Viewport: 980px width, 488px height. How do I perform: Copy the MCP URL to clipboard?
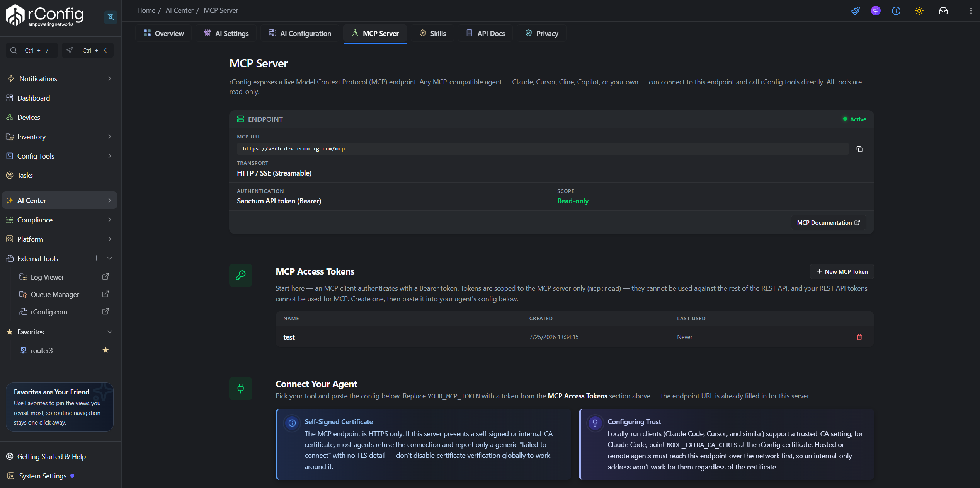pyautogui.click(x=859, y=149)
